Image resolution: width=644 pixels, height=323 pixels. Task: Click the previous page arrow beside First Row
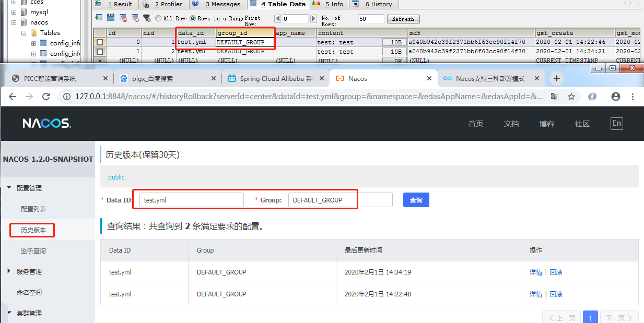point(277,19)
